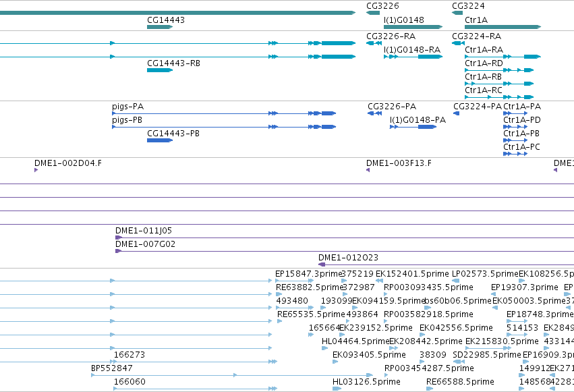The height and width of the screenshot is (392, 574).
Task: Select the 372987 feature
Action: coord(345,294)
